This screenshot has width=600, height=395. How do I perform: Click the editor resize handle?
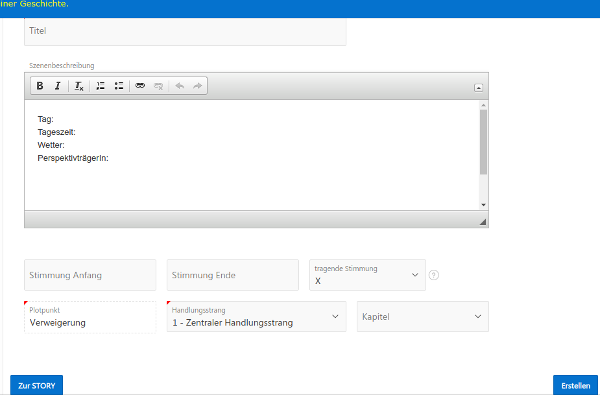pos(483,222)
